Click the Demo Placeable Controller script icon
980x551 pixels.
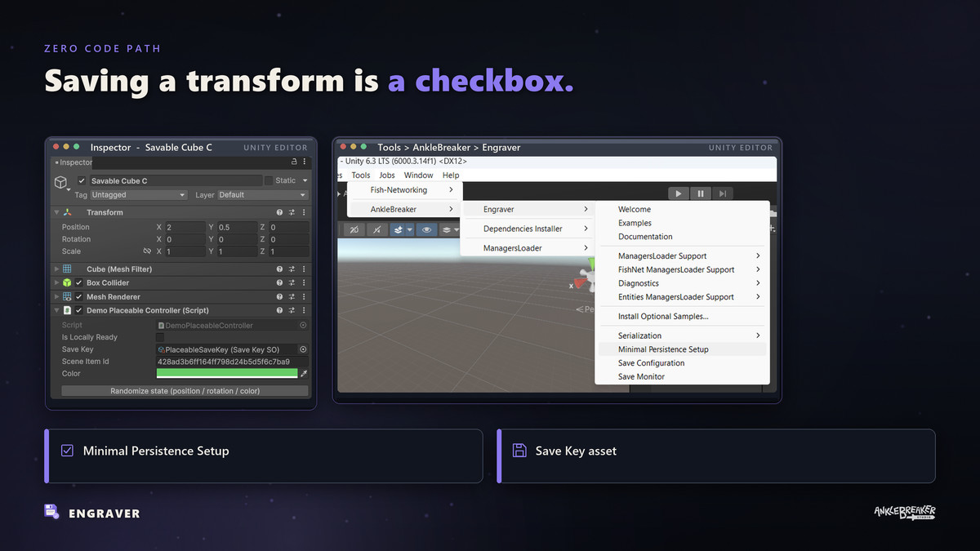click(x=68, y=311)
